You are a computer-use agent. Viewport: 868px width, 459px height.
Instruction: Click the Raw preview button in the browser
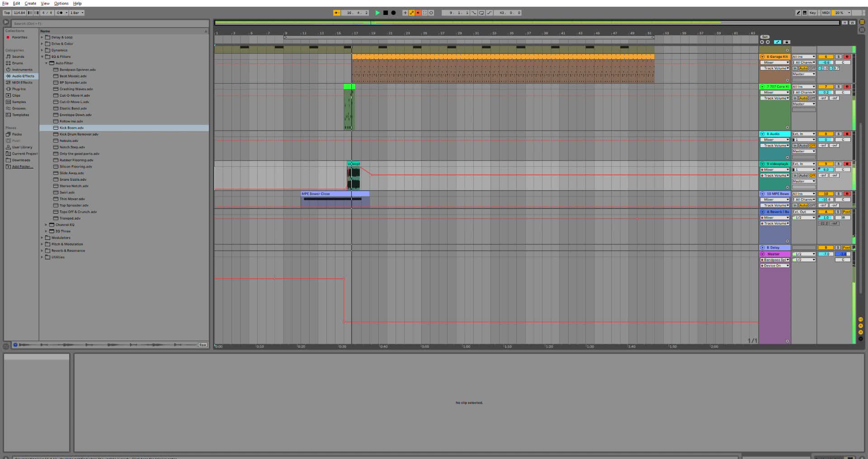point(202,344)
